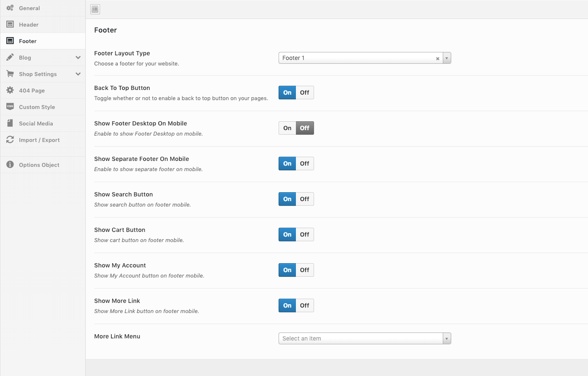
Task: Open the More Link Menu dropdown
Action: pyautogui.click(x=447, y=338)
